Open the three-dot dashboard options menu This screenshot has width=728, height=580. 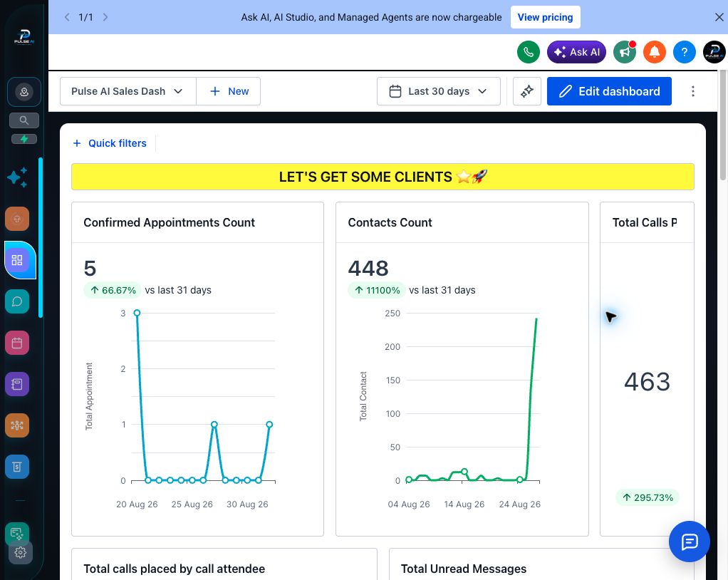[x=692, y=91]
